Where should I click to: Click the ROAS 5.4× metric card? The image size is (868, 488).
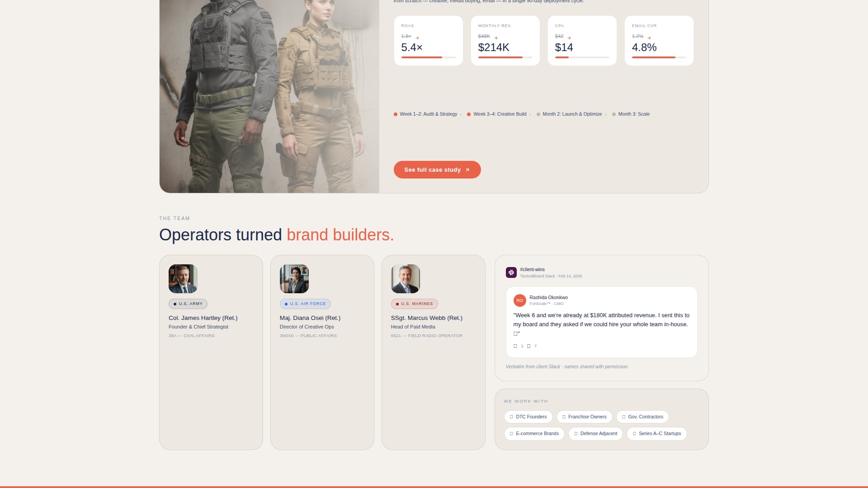tap(429, 41)
